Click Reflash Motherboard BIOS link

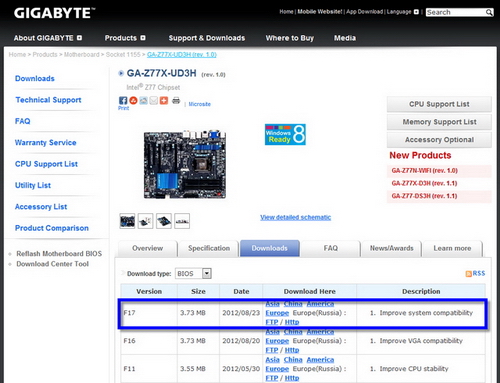59,254
